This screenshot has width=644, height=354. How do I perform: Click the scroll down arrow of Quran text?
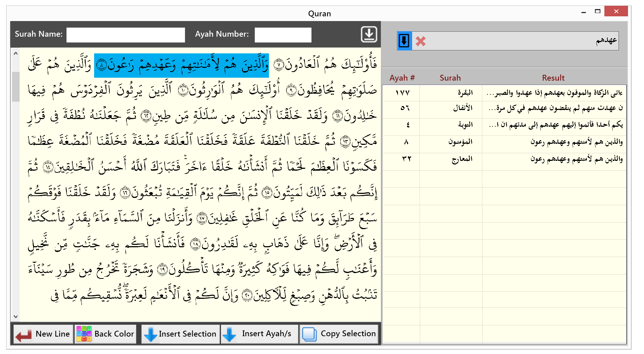(x=16, y=317)
